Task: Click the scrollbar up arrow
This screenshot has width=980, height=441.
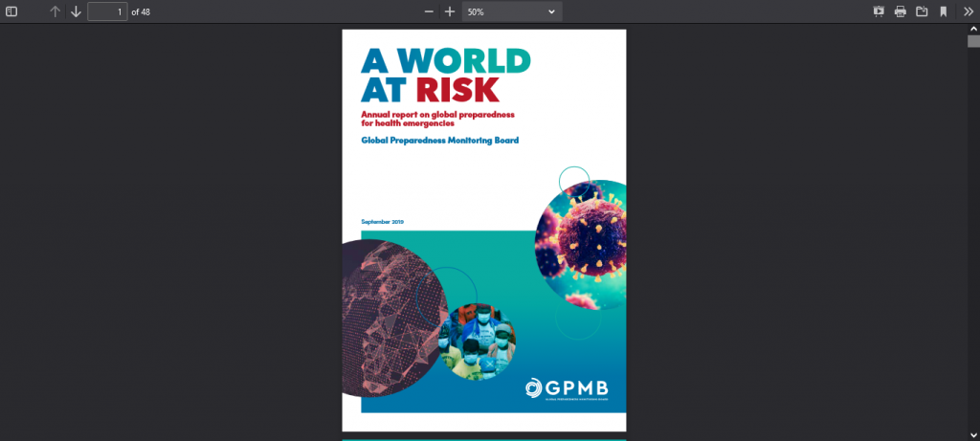Action: [x=973, y=29]
